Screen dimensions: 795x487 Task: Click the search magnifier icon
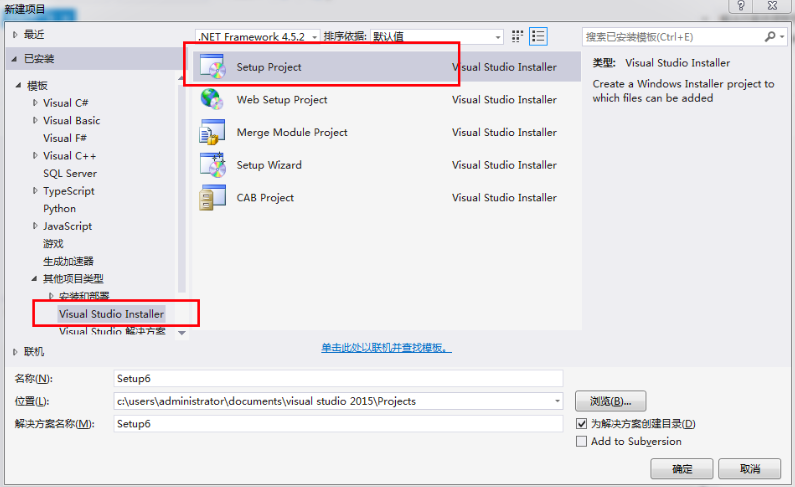click(x=770, y=36)
